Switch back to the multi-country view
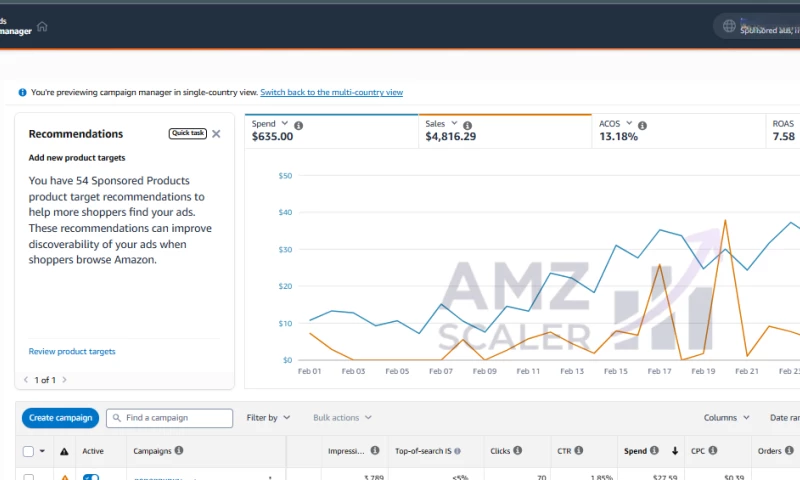Image resolution: width=800 pixels, height=480 pixels. pos(332,92)
